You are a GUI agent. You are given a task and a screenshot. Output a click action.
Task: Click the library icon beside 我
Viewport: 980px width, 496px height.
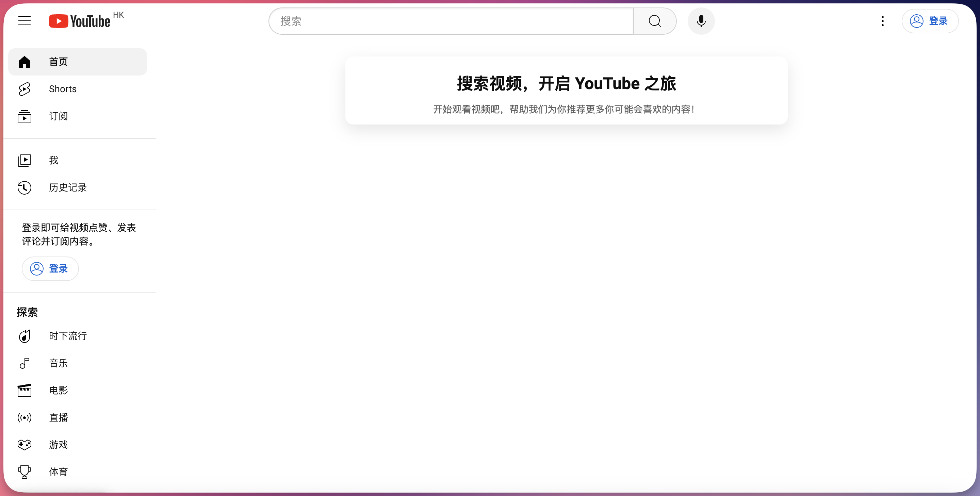(24, 161)
